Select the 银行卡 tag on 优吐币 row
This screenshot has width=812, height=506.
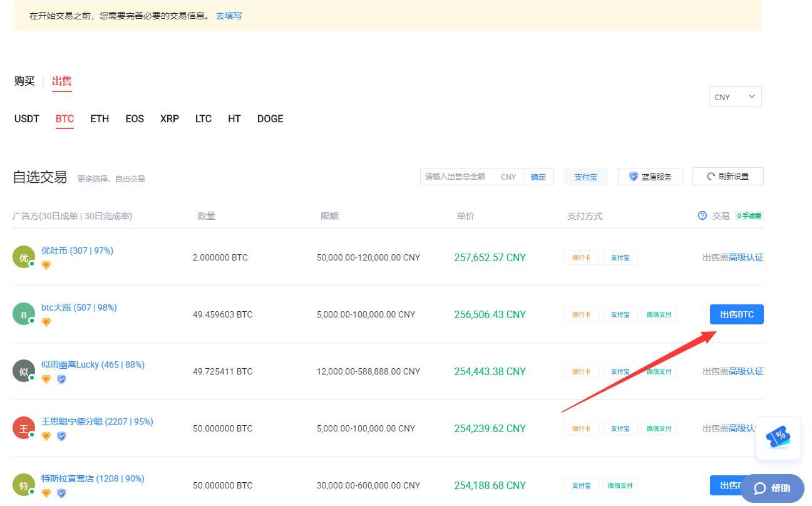point(581,257)
